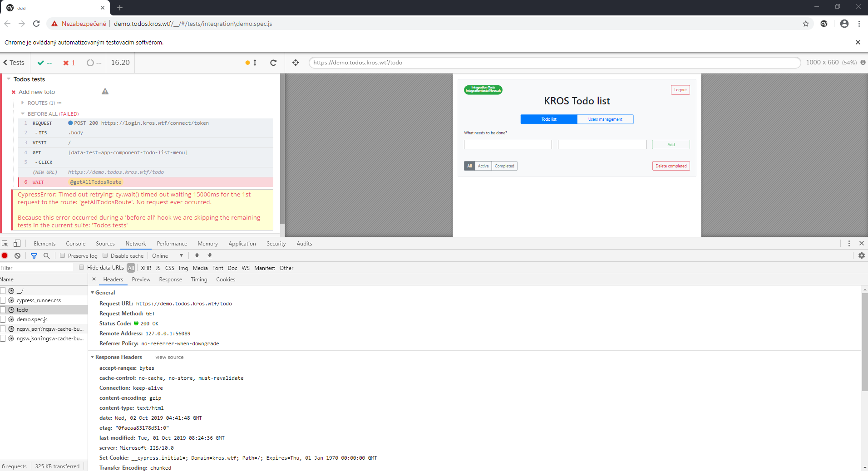The height and width of the screenshot is (471, 868).
Task: Switch to the Console tab
Action: (x=75, y=243)
